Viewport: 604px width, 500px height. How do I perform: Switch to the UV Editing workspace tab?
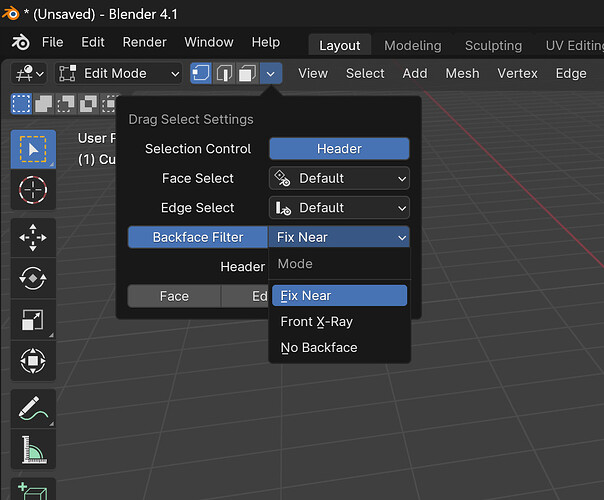coord(574,45)
